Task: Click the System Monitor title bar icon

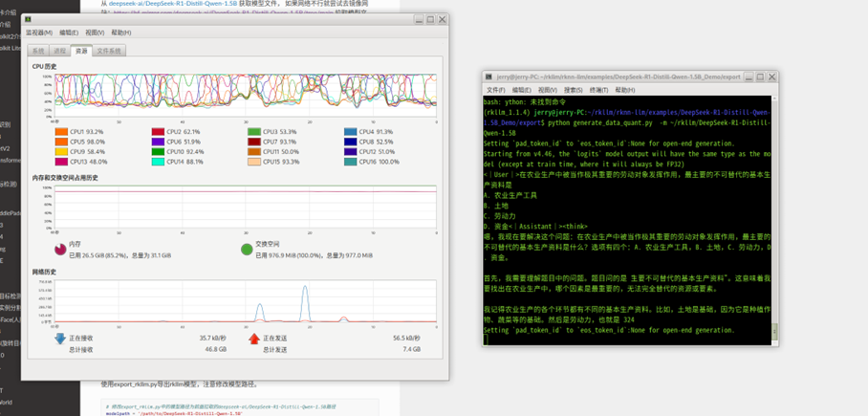Action: 28,19
